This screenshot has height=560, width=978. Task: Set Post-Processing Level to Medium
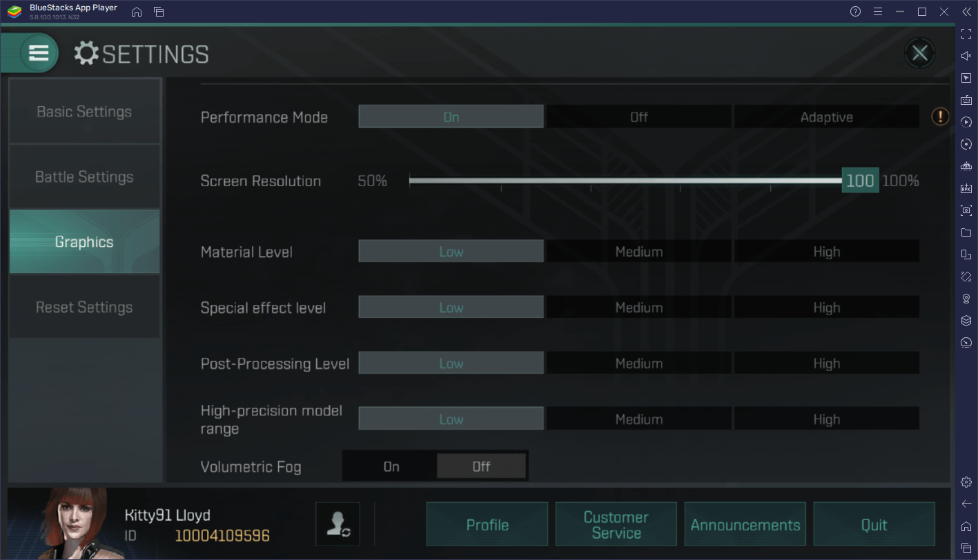click(x=638, y=363)
